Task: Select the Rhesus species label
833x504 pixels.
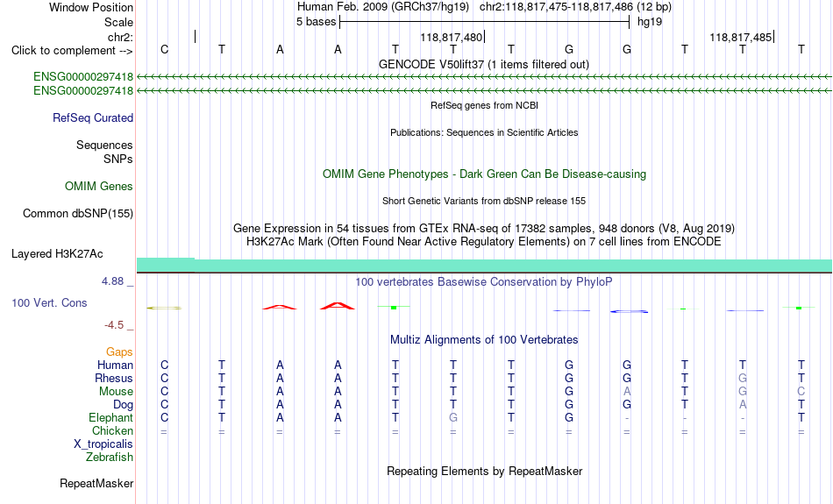Action: pyautogui.click(x=114, y=378)
